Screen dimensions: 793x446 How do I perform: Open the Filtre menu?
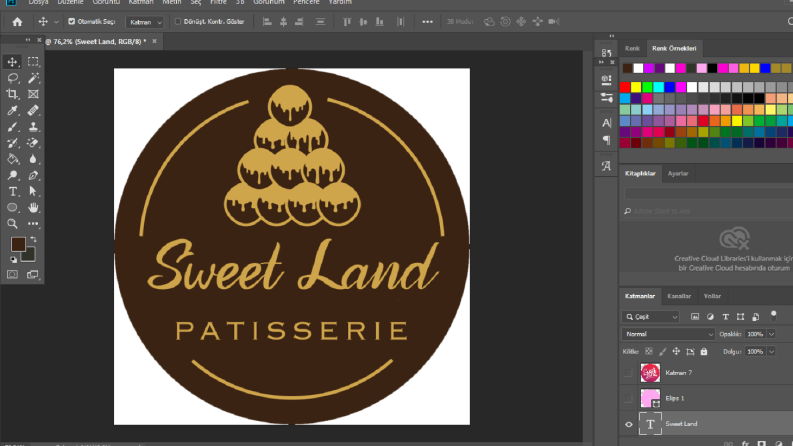tap(218, 3)
